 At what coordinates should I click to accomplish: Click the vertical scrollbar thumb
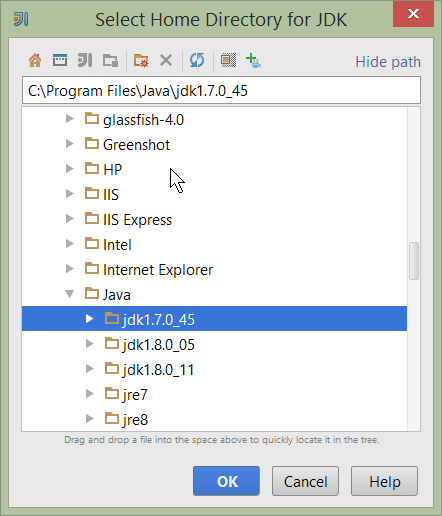pyautogui.click(x=414, y=261)
